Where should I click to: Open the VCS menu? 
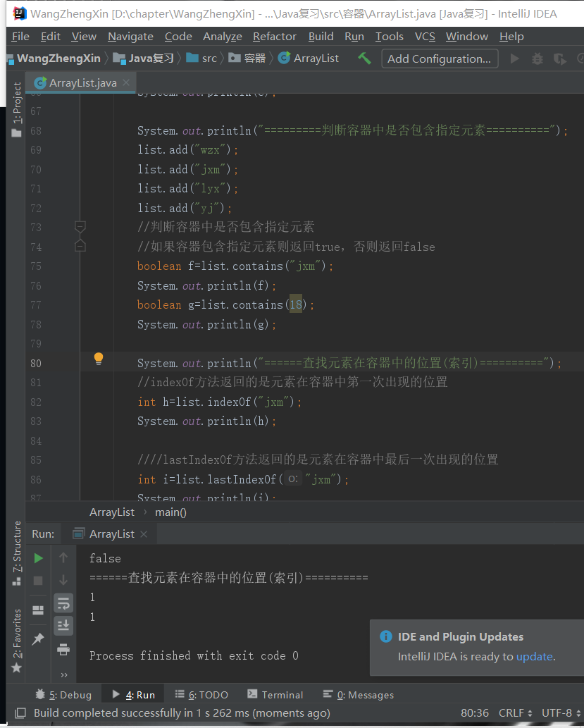point(425,36)
